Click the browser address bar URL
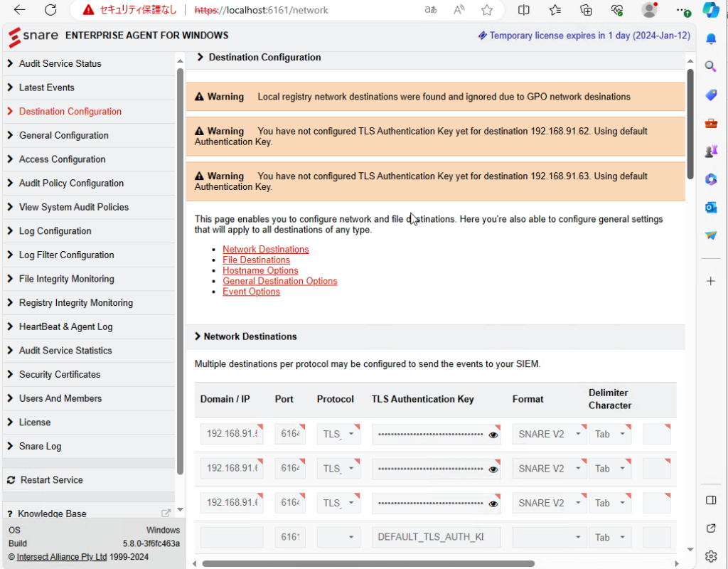This screenshot has width=728, height=569. coord(262,10)
